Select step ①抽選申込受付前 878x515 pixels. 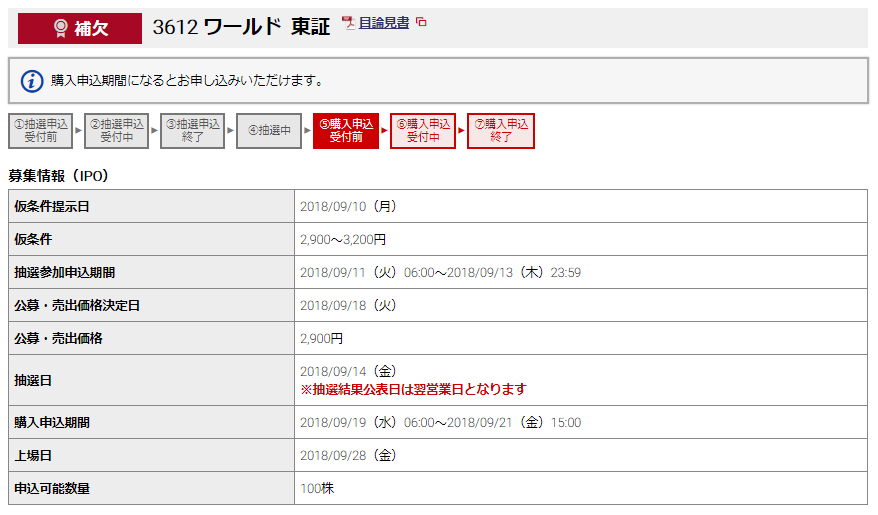coord(40,131)
